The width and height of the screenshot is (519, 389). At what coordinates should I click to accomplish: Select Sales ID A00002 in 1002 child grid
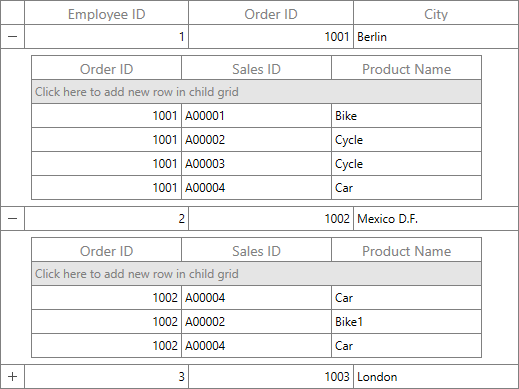(x=256, y=322)
